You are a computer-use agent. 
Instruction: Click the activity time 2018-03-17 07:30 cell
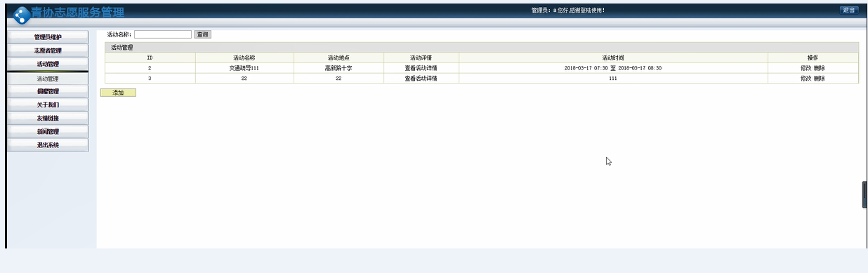[613, 68]
